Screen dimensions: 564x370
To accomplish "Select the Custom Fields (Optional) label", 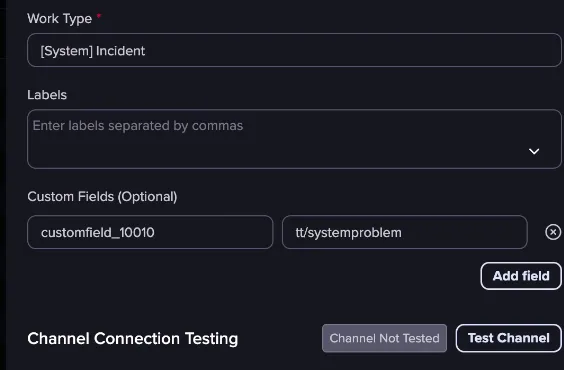I will point(102,197).
